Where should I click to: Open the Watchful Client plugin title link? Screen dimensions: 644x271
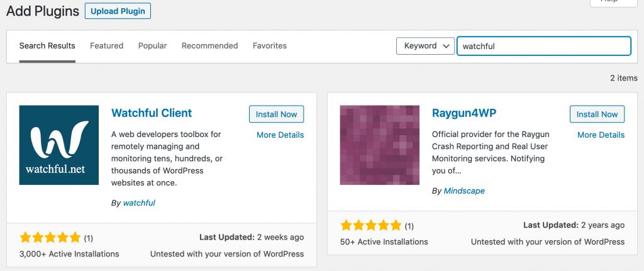pos(152,113)
